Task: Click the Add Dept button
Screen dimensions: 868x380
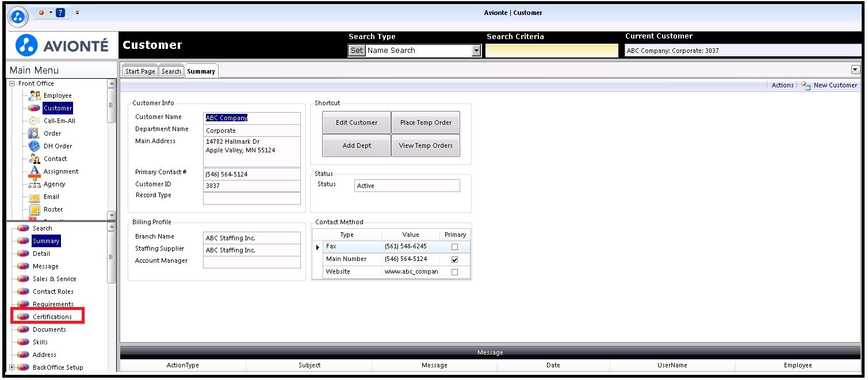Action: click(357, 145)
